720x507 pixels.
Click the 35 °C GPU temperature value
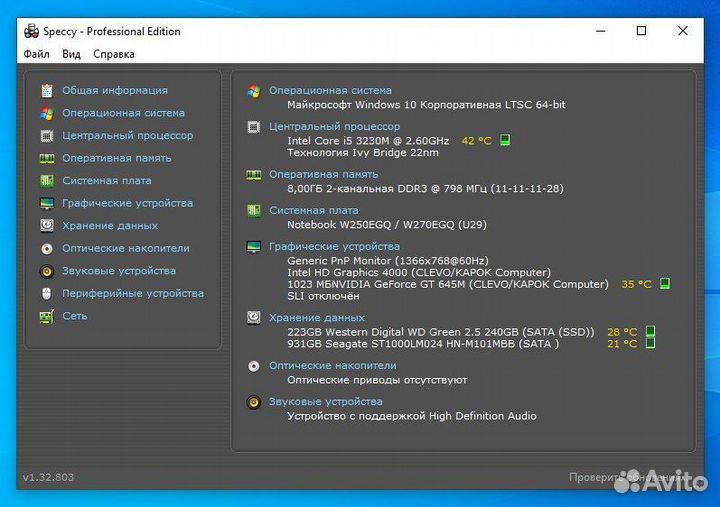636,284
